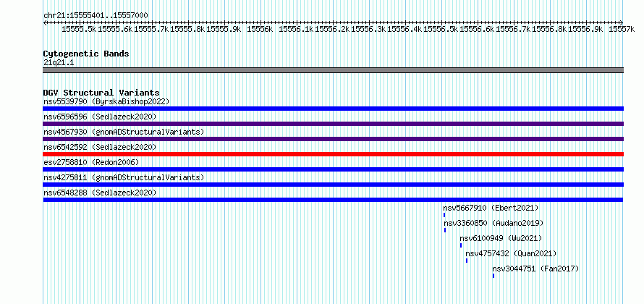
Task: Click the 15556.7k ruler position
Action: [513, 29]
